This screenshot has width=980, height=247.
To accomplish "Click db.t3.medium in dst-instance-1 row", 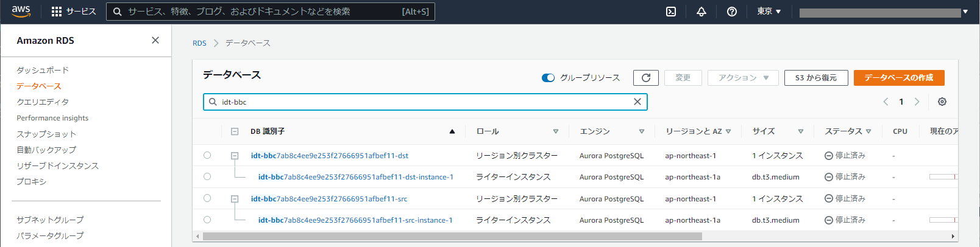I will click(776, 177).
